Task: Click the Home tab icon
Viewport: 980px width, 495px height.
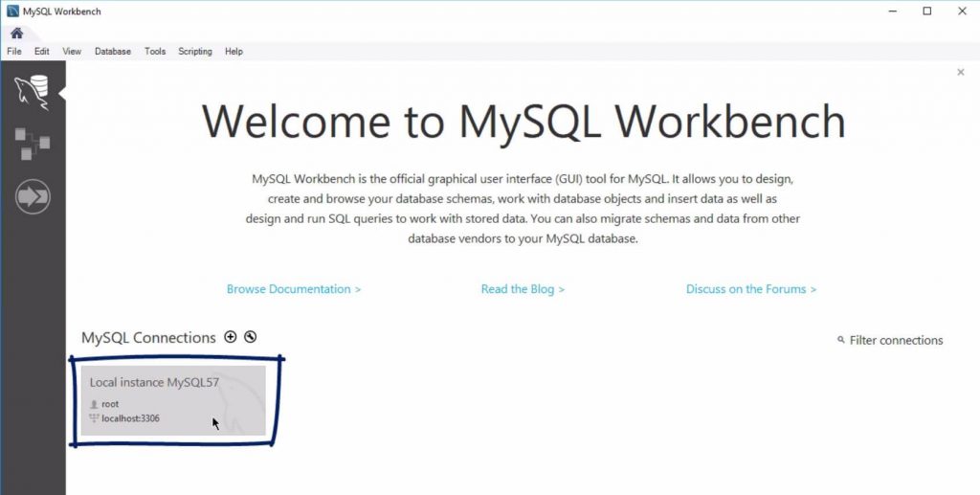Action: (x=16, y=34)
